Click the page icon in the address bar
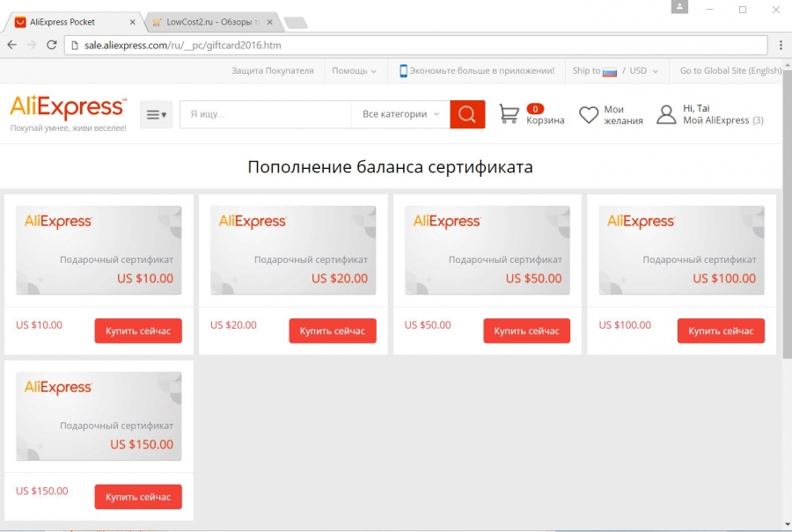 75,46
